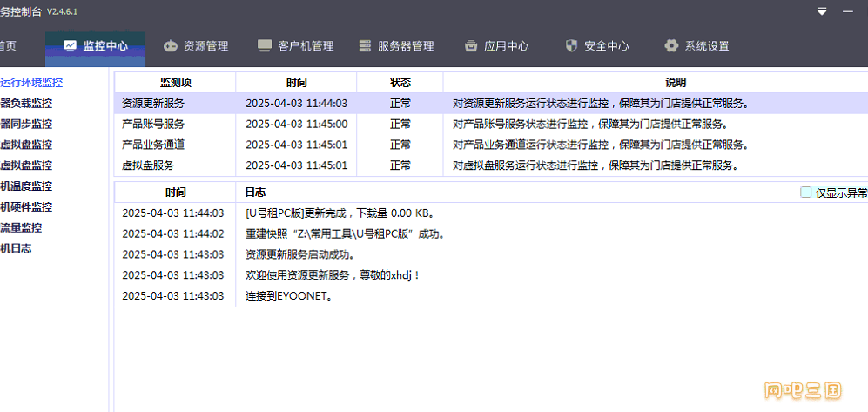Select the 资源更新服务 row
Image resolution: width=868 pixels, height=412 pixels.
point(491,103)
